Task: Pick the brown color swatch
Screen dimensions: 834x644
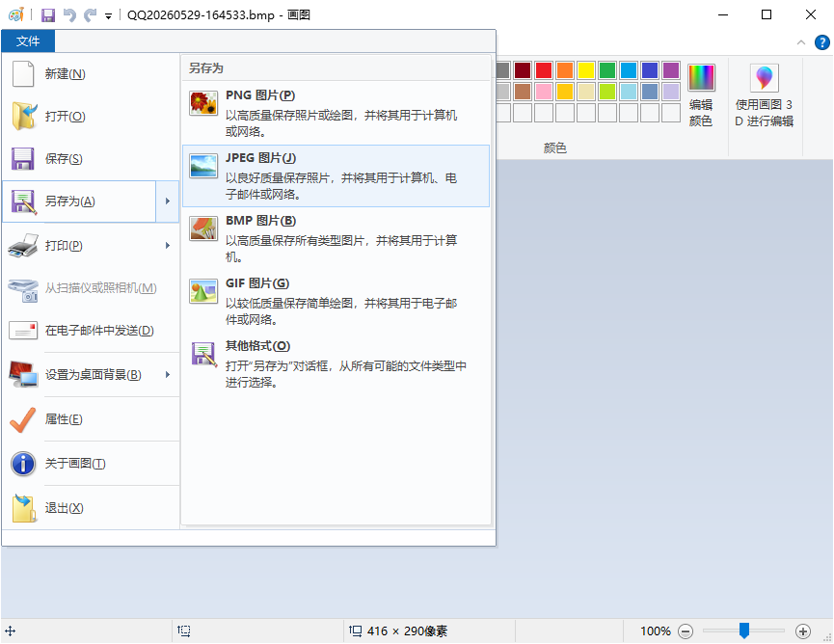Action: point(523,92)
